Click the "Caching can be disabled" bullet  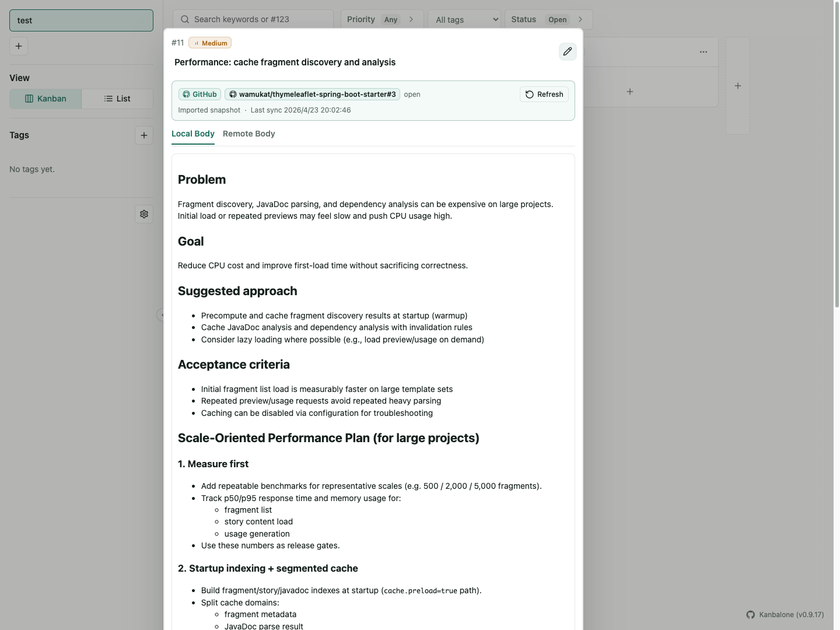[x=317, y=414]
